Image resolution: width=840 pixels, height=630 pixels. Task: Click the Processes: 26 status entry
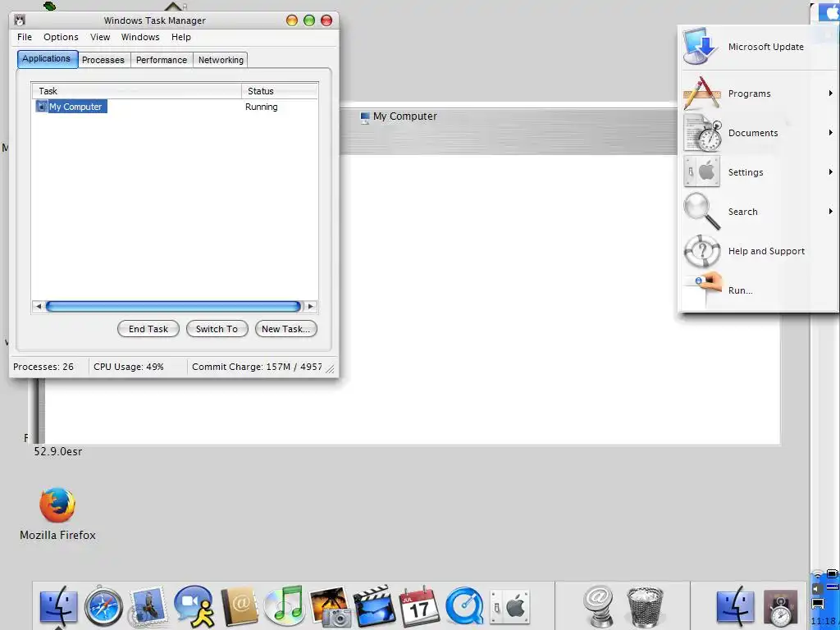click(43, 367)
